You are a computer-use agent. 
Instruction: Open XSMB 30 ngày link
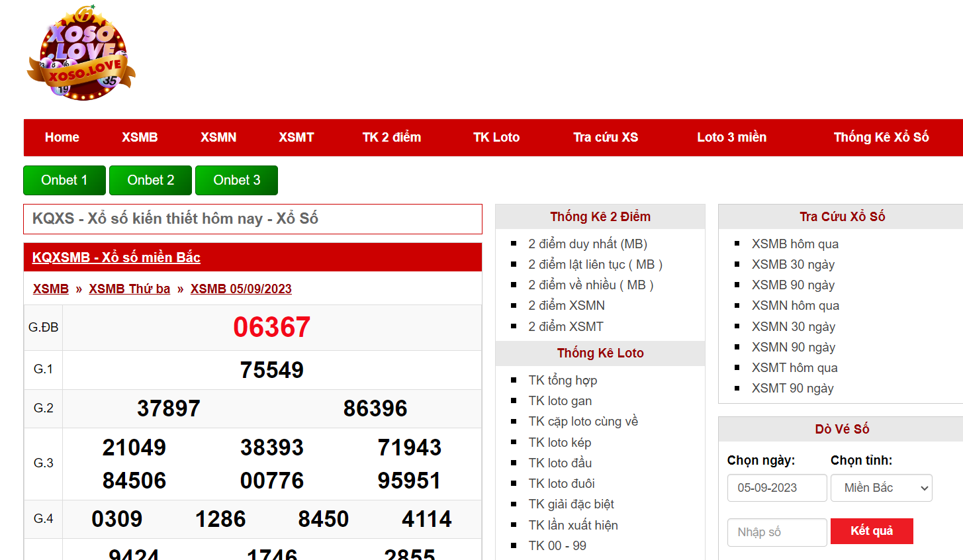pyautogui.click(x=793, y=264)
